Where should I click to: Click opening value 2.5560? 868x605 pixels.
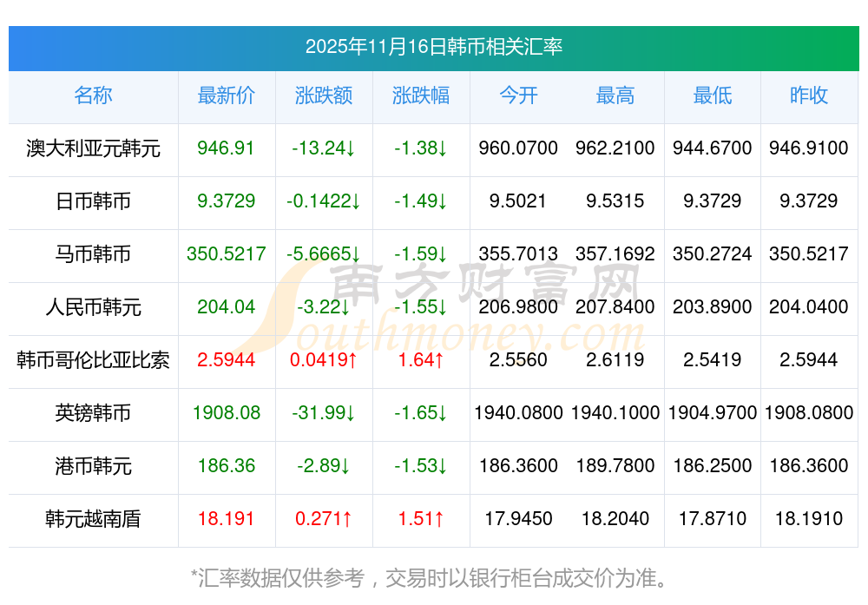pos(518,360)
